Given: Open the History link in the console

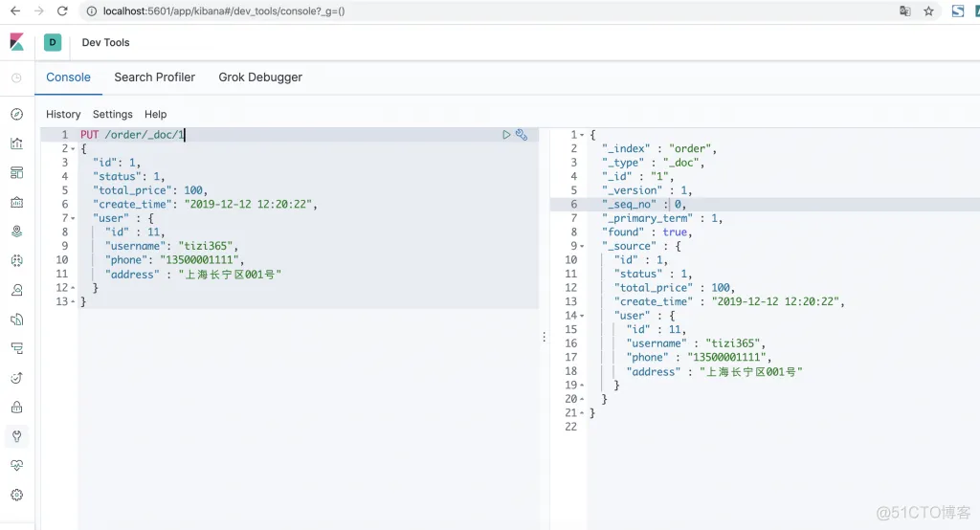Looking at the screenshot, I should [x=63, y=114].
